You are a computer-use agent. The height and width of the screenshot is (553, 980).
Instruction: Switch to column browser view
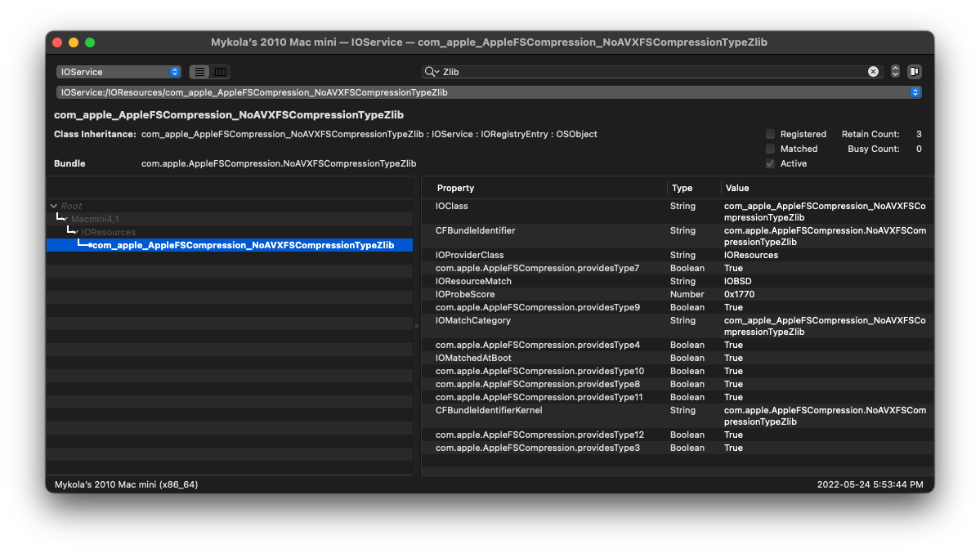[221, 72]
